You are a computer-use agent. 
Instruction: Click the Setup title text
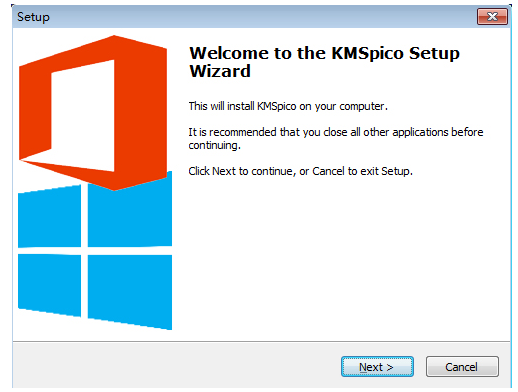click(x=33, y=17)
